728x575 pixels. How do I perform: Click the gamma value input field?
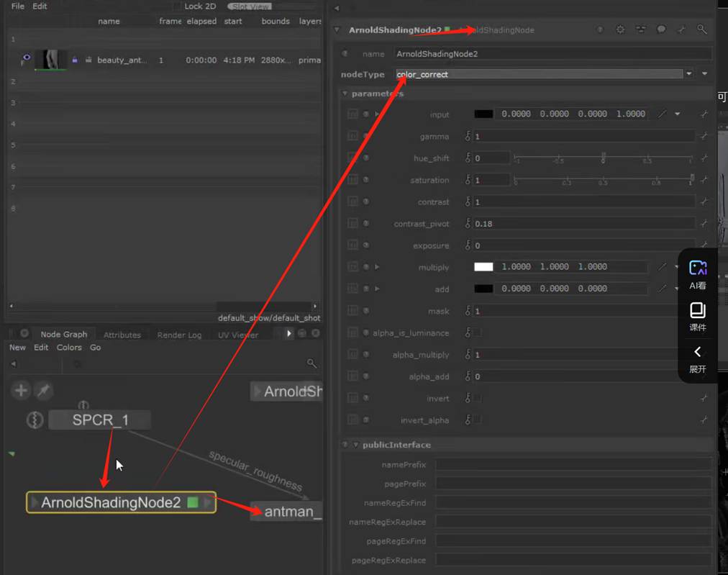583,136
